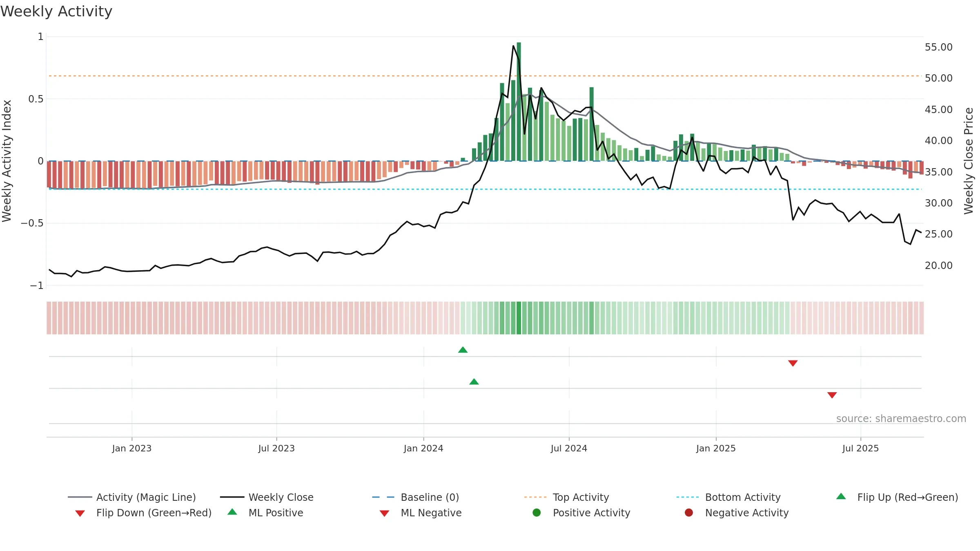The height and width of the screenshot is (551, 980).
Task: Click the Jan 2024 axis label
Action: 423,449
